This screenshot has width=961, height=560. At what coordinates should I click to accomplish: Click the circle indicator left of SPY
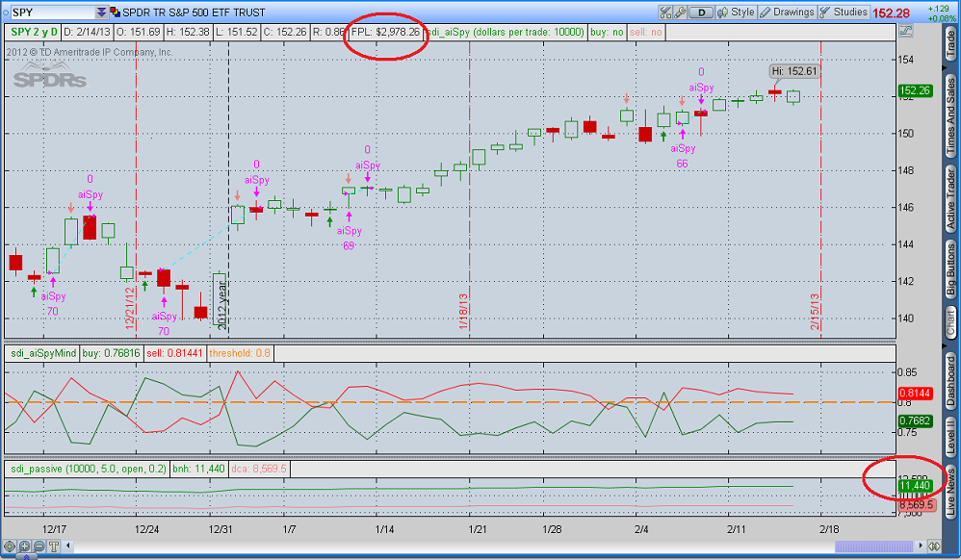6,13
